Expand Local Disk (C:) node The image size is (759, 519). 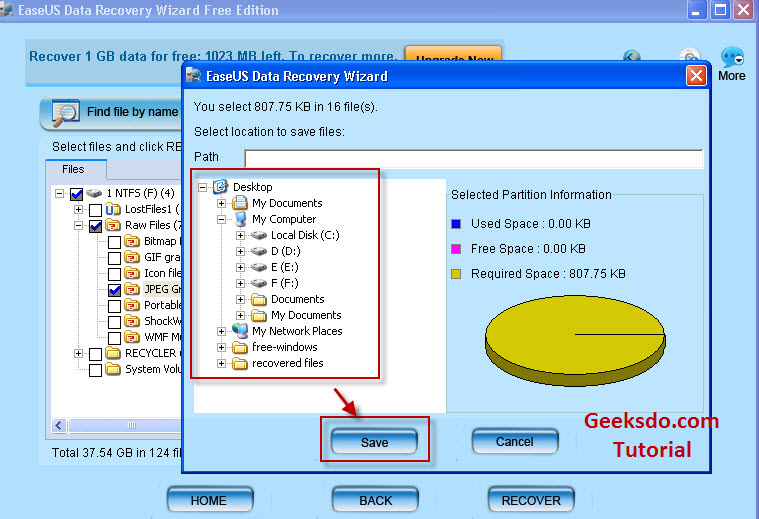(x=240, y=235)
